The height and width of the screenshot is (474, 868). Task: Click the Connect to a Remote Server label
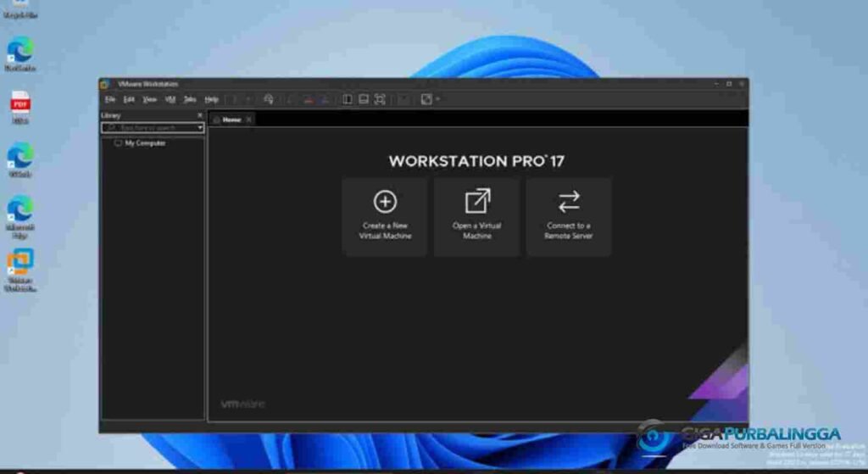(x=569, y=231)
